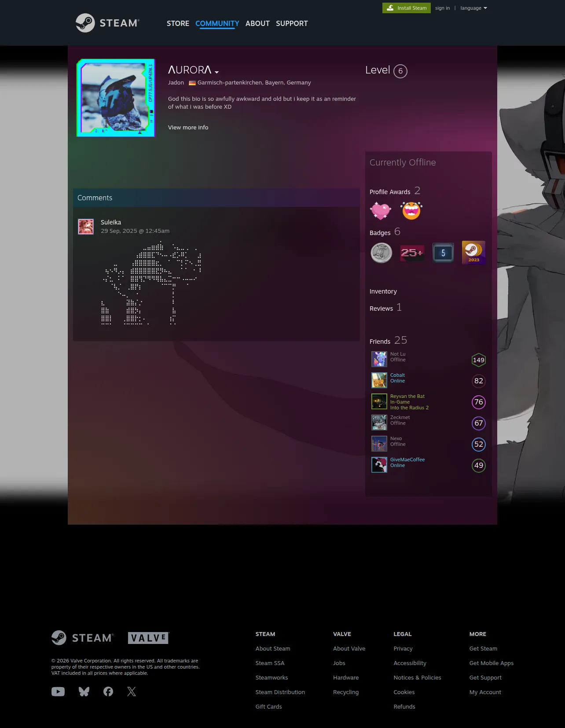Open Cobalt's friend avatar
The height and width of the screenshot is (728, 565).
[379, 380]
